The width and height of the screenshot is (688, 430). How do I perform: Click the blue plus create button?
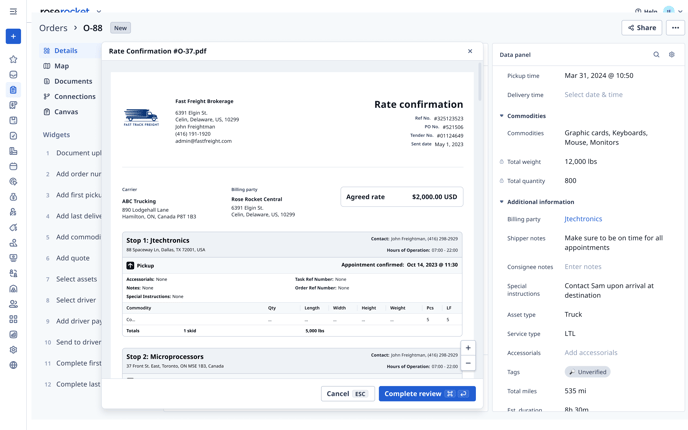coord(13,36)
